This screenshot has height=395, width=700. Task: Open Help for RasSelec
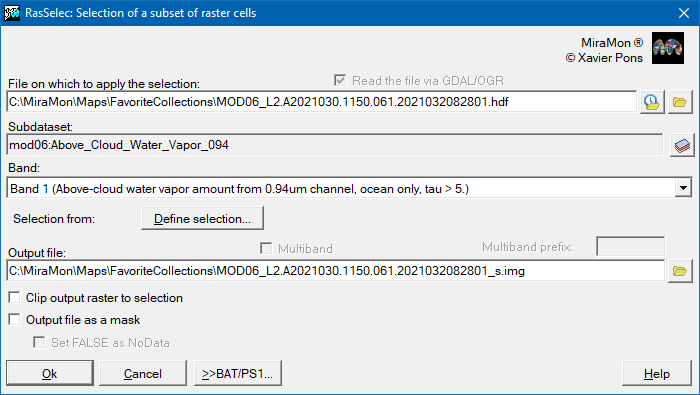tap(657, 374)
